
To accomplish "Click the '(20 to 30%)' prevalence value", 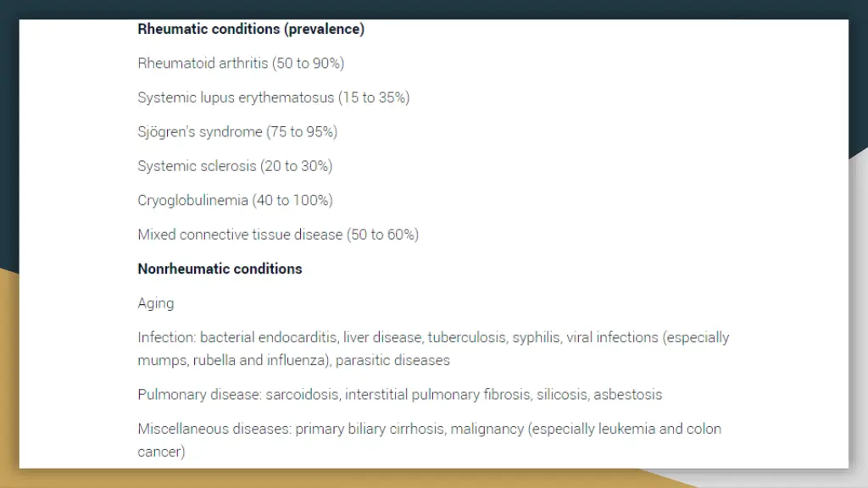I will [x=296, y=167].
